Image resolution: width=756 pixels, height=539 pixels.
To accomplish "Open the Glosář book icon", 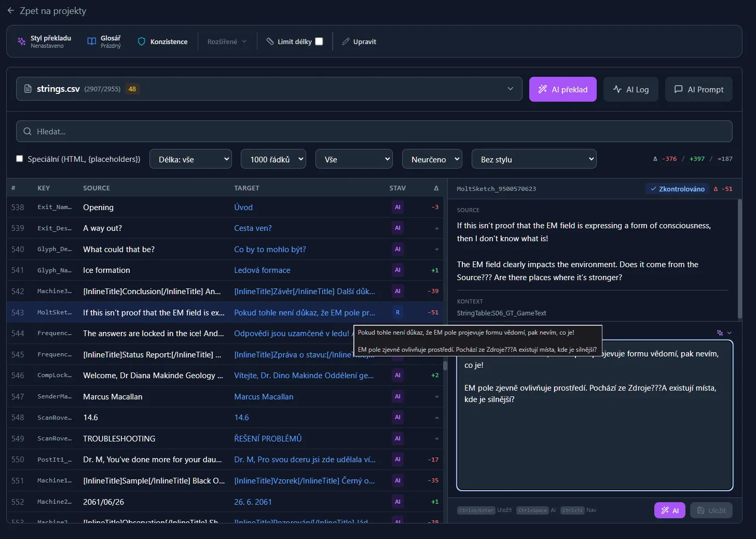I will [x=92, y=42].
